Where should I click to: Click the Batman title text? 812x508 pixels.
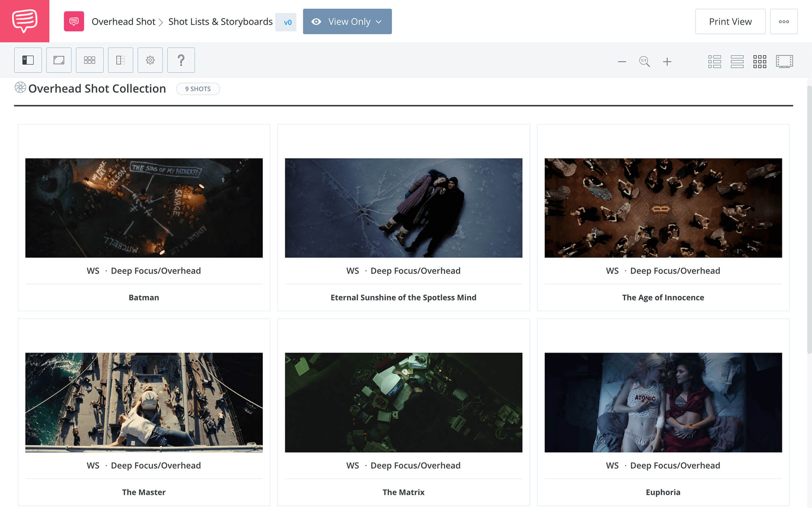pos(144,297)
